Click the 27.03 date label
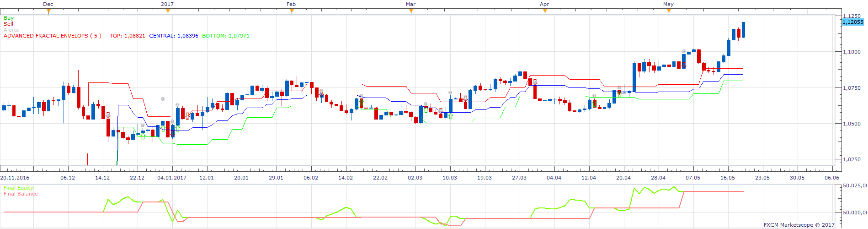868x229 pixels. (x=519, y=178)
